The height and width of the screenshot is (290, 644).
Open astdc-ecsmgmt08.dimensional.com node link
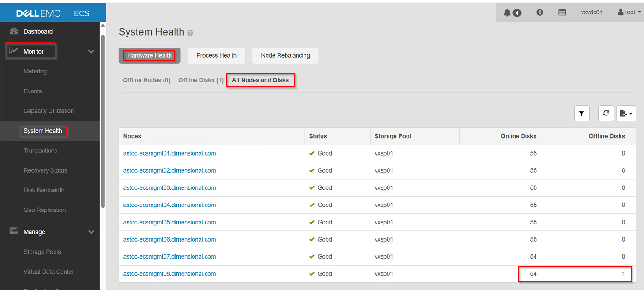pos(170,274)
